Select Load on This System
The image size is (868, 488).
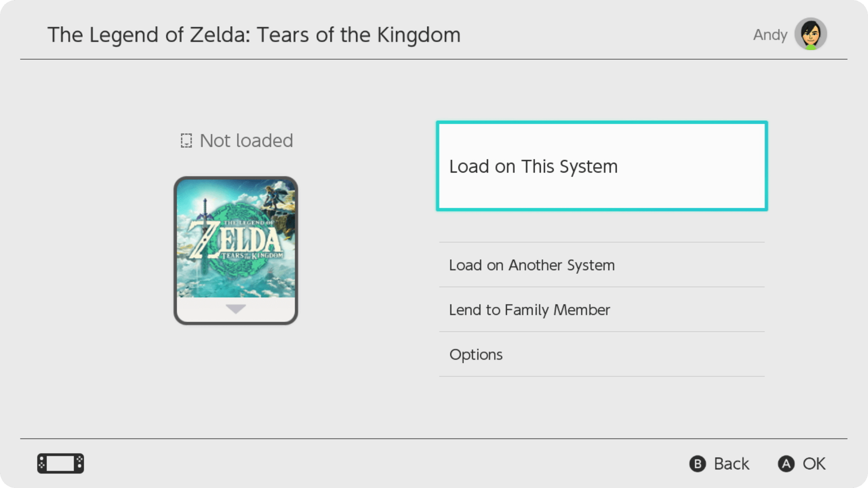tap(601, 166)
